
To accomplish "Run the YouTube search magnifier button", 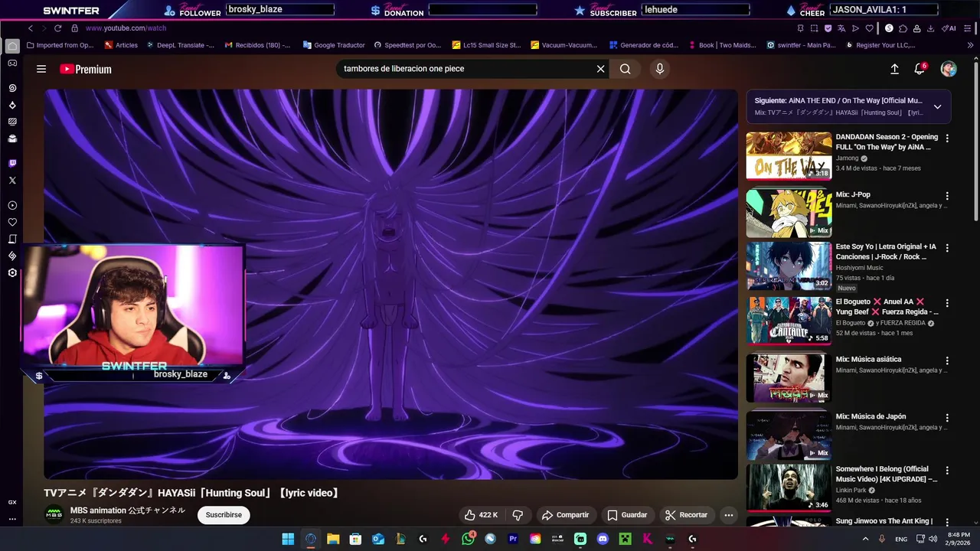I will pyautogui.click(x=626, y=69).
